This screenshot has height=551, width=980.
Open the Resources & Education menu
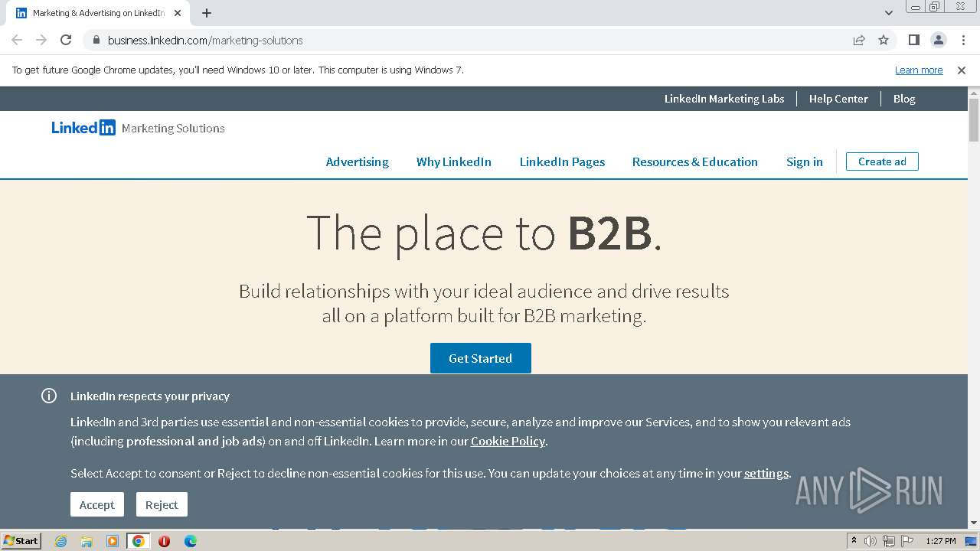pos(695,161)
